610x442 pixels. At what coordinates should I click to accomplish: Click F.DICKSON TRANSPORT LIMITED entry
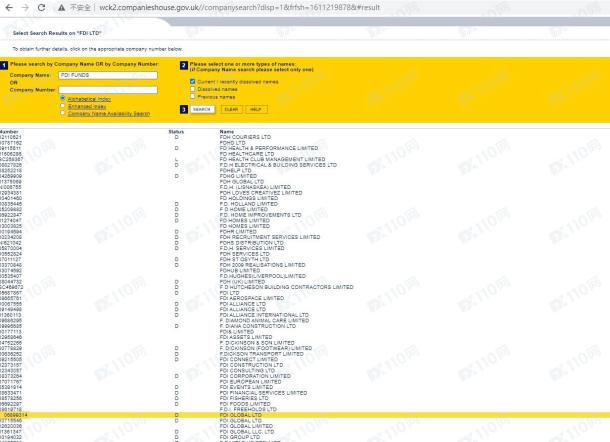[x=261, y=354]
